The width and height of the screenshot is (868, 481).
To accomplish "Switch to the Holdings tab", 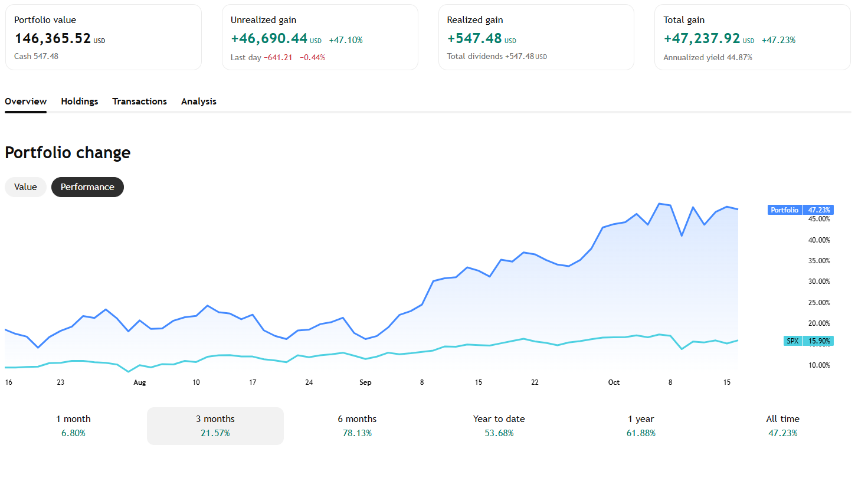I will (x=80, y=102).
